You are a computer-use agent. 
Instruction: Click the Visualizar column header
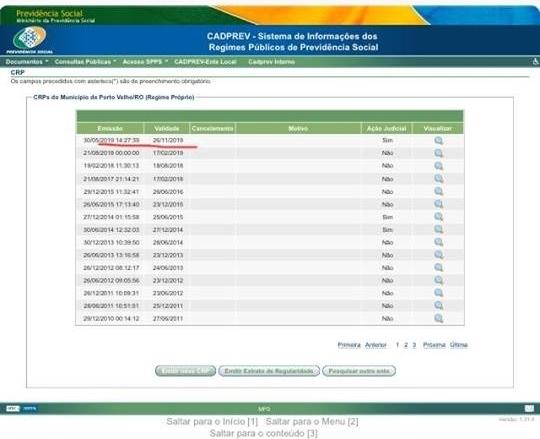[x=438, y=128]
